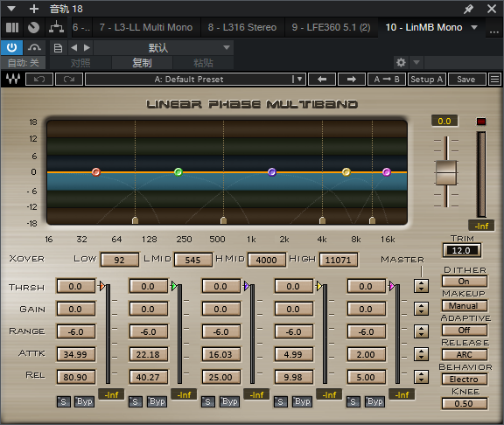Reset the red clip indicator light
This screenshot has height=425, width=504.
click(x=481, y=122)
